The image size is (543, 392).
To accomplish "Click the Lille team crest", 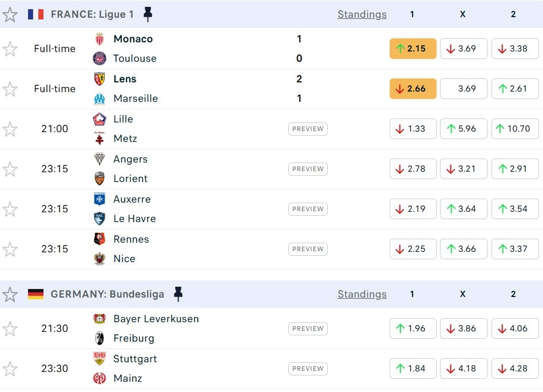I will click(100, 119).
